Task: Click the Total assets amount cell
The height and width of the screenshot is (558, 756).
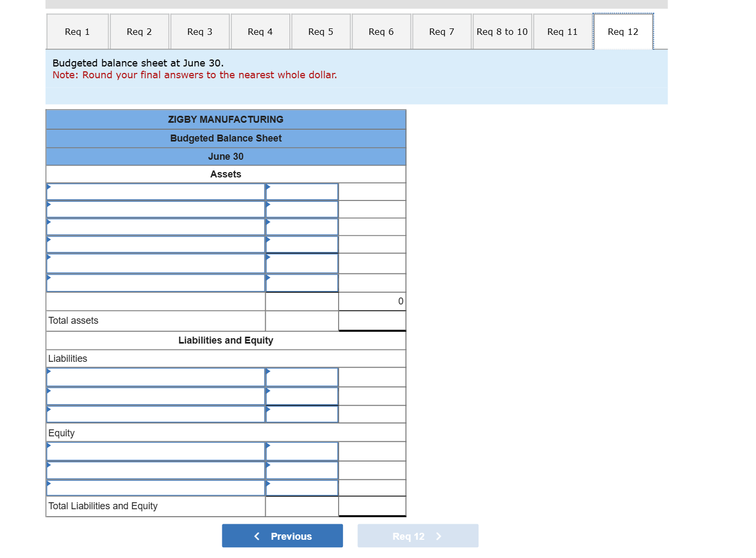Action: coord(372,321)
